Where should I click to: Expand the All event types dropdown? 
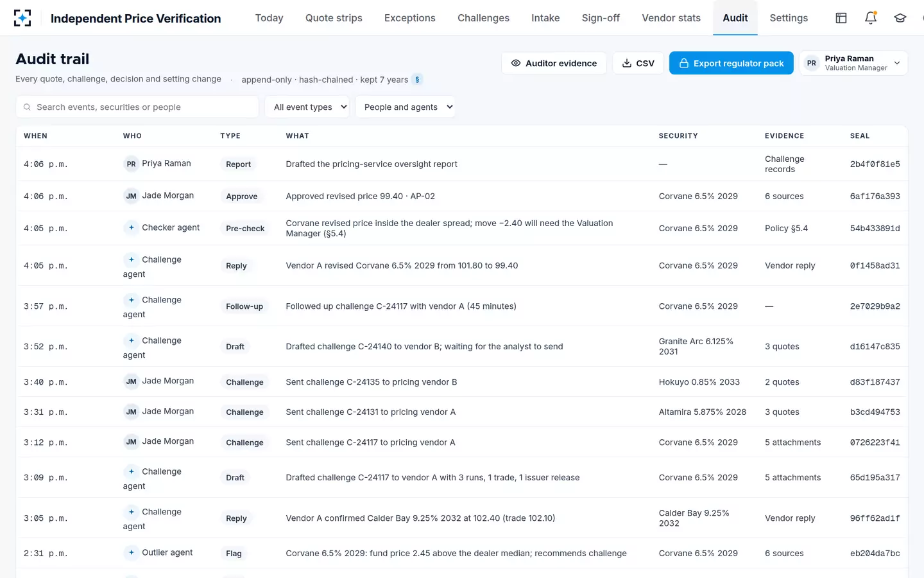click(x=307, y=107)
